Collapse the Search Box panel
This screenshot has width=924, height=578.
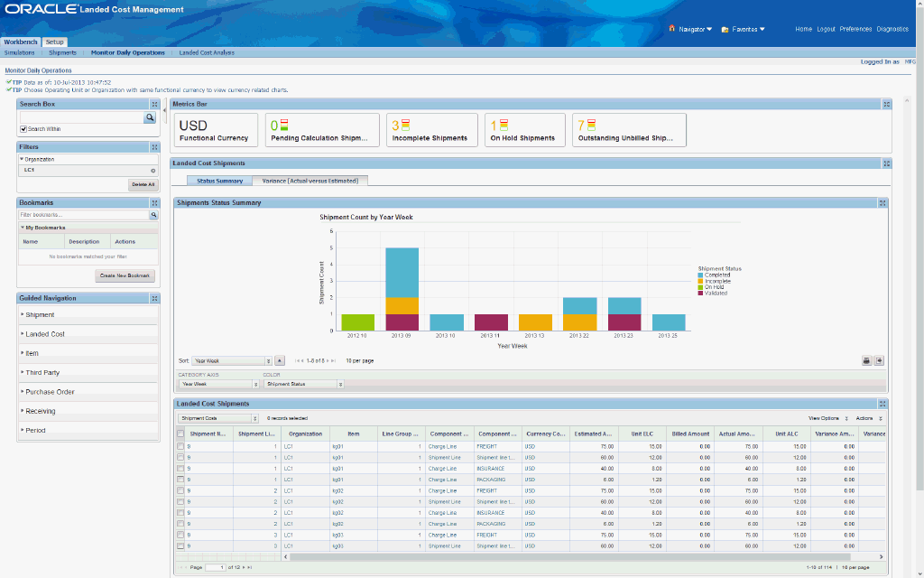(154, 105)
